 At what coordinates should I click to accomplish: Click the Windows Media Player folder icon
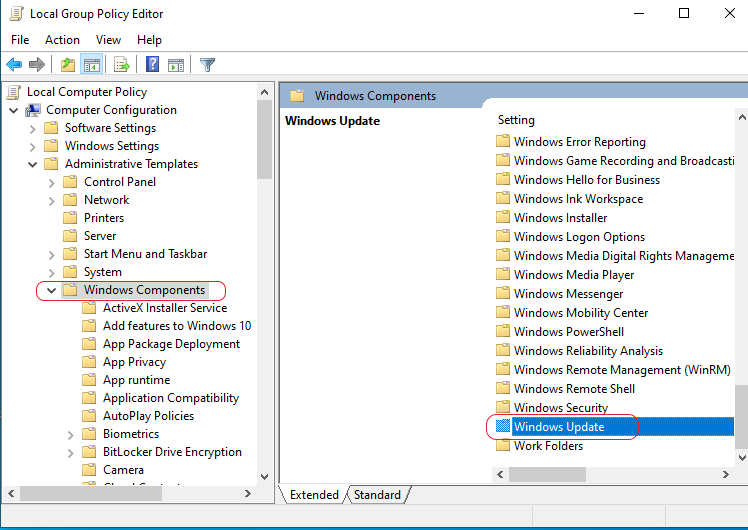tap(503, 274)
